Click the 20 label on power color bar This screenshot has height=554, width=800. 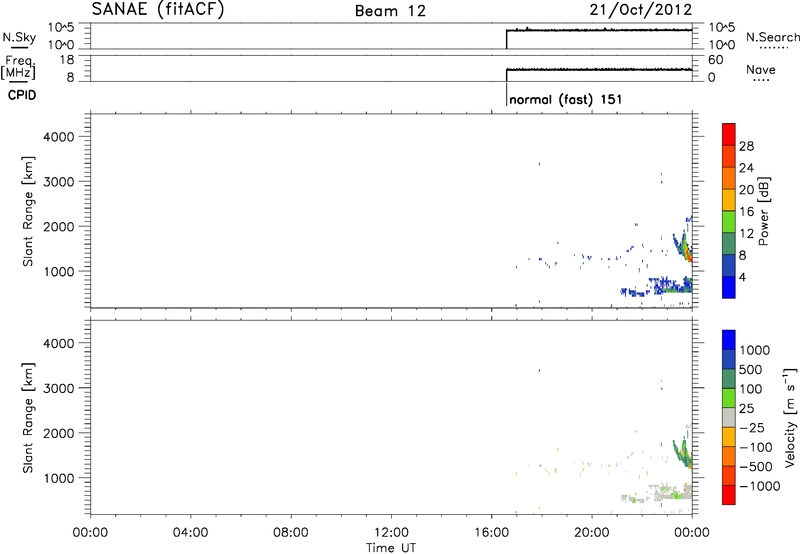[746, 190]
